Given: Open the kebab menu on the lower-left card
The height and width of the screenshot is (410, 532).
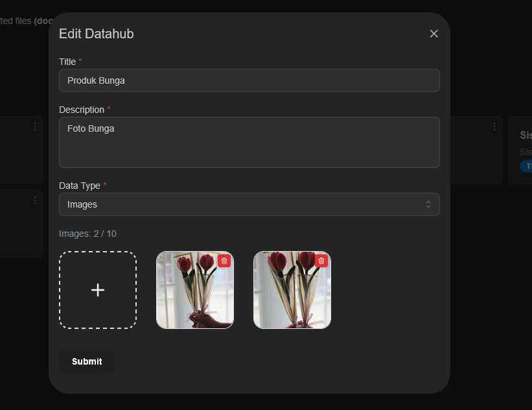Looking at the screenshot, I should pyautogui.click(x=35, y=200).
